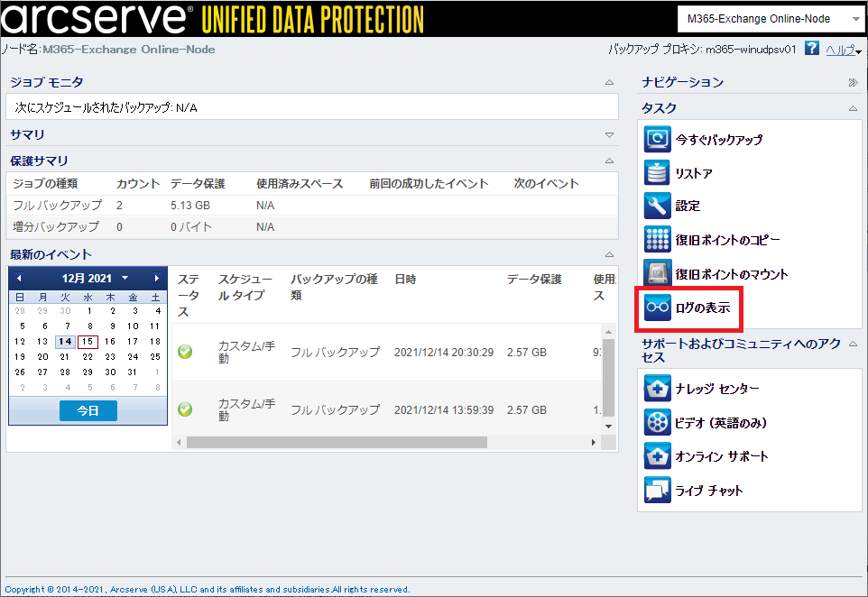Click 復旧ポイントのマウント link
The height and width of the screenshot is (597, 868).
click(731, 274)
